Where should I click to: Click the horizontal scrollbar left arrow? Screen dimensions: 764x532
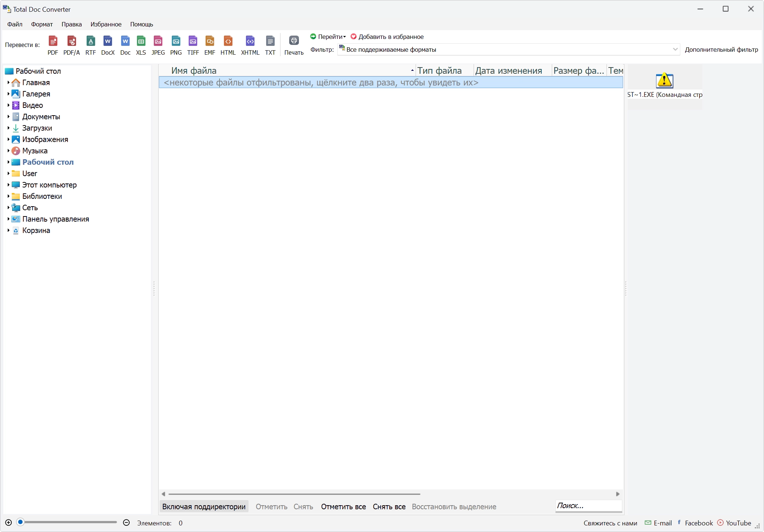pos(163,494)
